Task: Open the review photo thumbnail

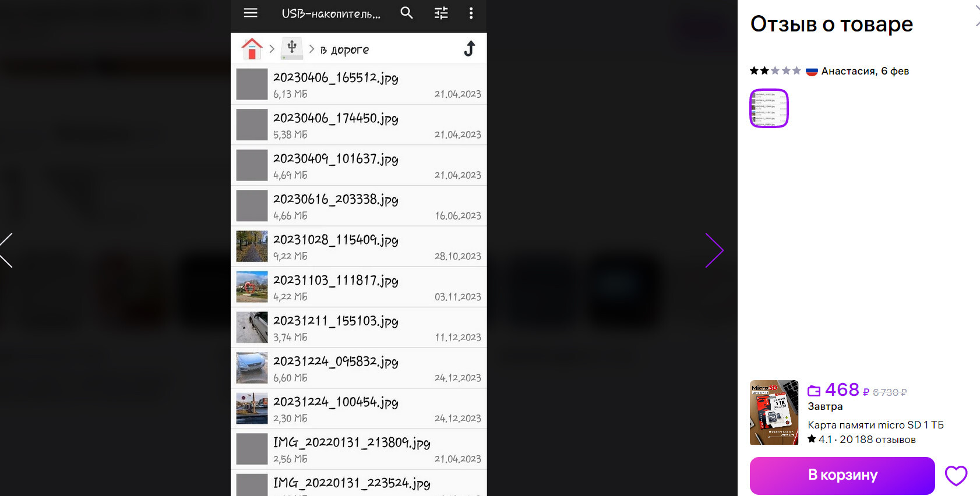Action: point(769,108)
